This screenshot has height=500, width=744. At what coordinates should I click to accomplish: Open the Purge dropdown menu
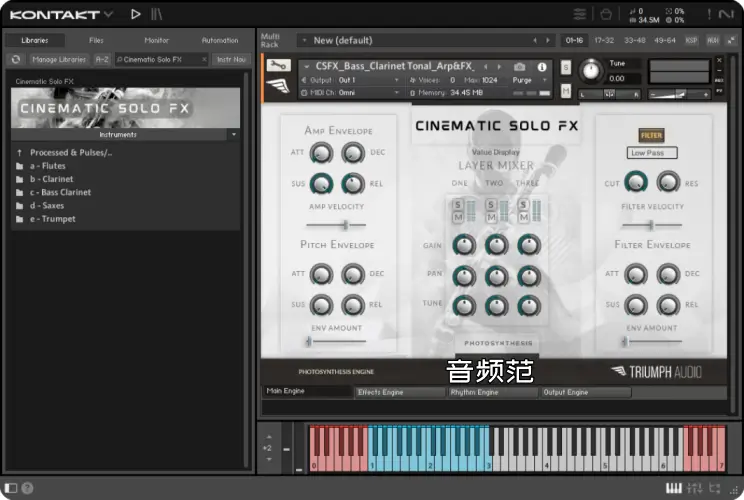tap(530, 80)
